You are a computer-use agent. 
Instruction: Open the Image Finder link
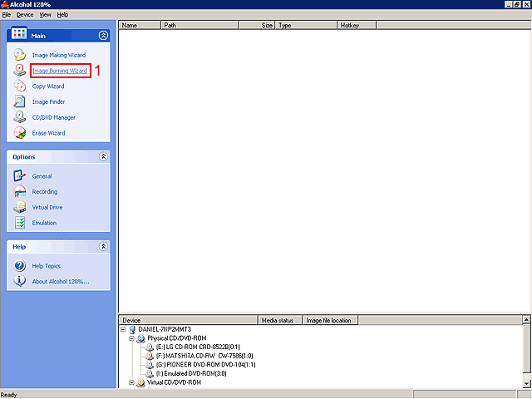[48, 101]
